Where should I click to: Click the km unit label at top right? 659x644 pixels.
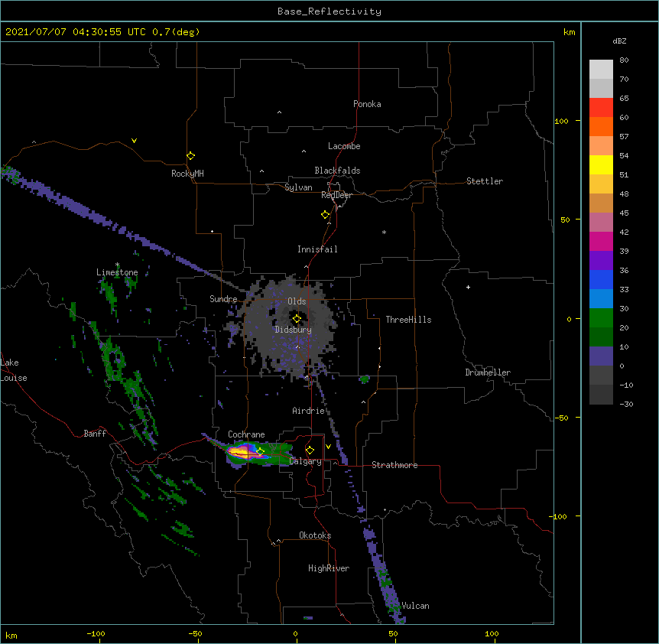[x=569, y=32]
